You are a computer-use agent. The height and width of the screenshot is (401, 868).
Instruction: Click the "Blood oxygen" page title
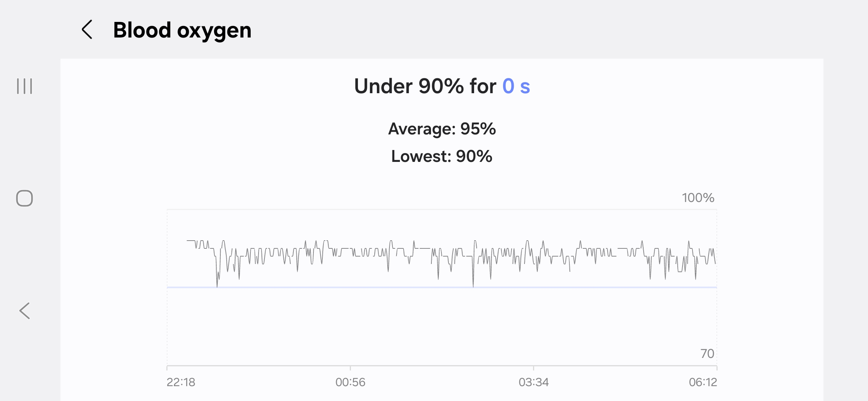point(182,30)
